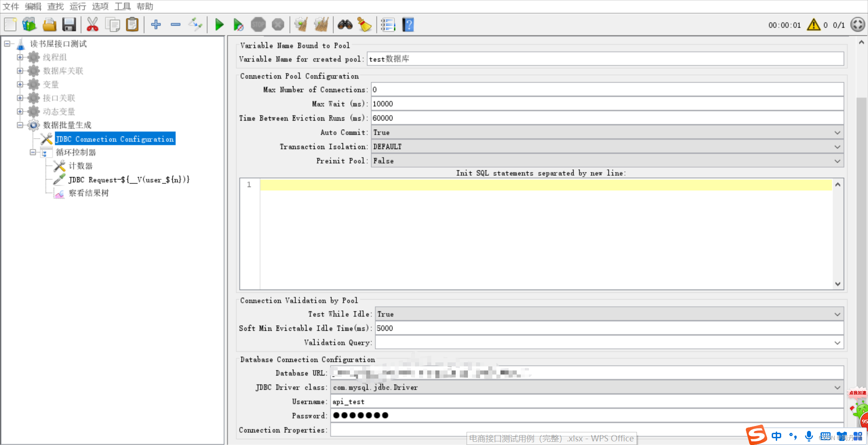868x445 pixels.
Task: Paste element with clipboard icon
Action: click(132, 24)
